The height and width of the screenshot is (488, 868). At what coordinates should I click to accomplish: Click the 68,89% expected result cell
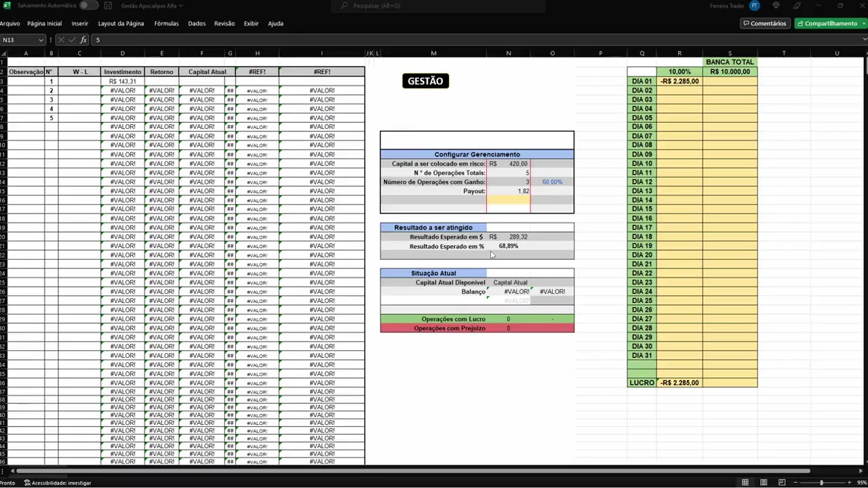point(509,246)
